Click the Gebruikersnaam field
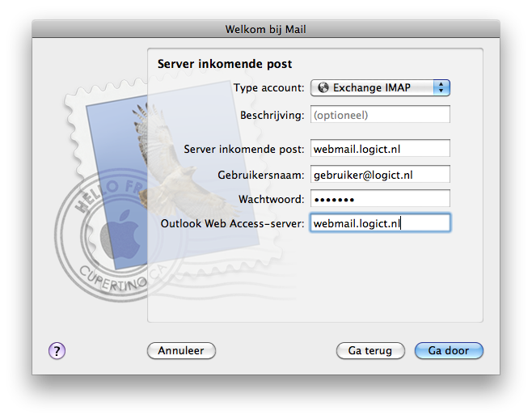 pos(380,174)
